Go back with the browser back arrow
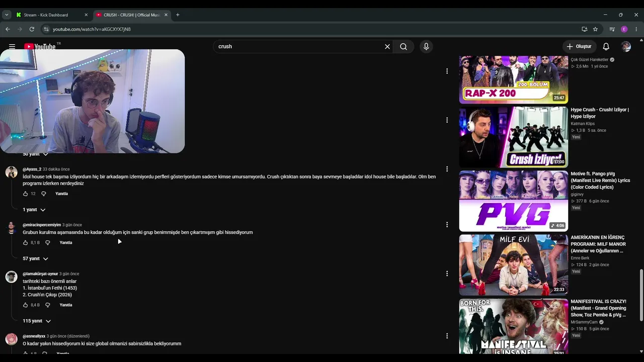 (8, 29)
